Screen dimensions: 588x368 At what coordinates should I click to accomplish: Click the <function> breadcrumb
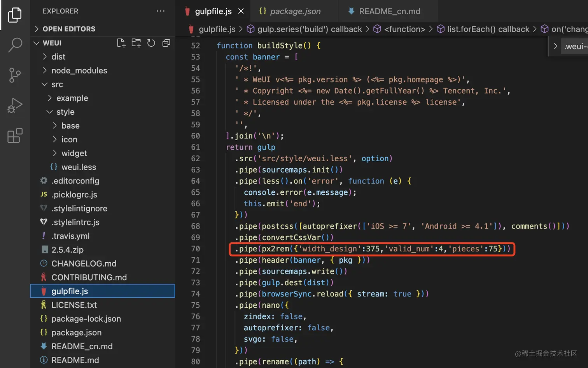point(399,29)
